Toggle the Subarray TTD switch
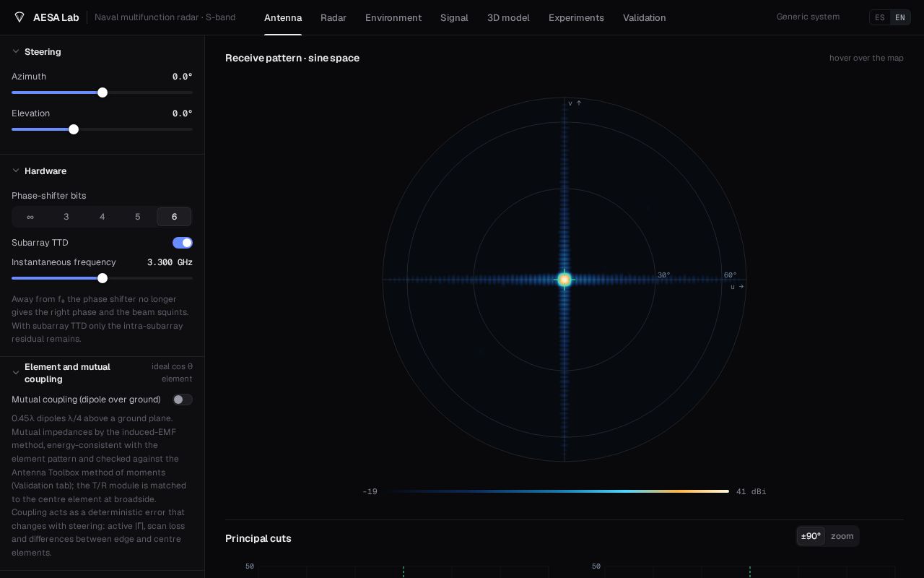Screen dimensions: 924x578 coord(183,243)
